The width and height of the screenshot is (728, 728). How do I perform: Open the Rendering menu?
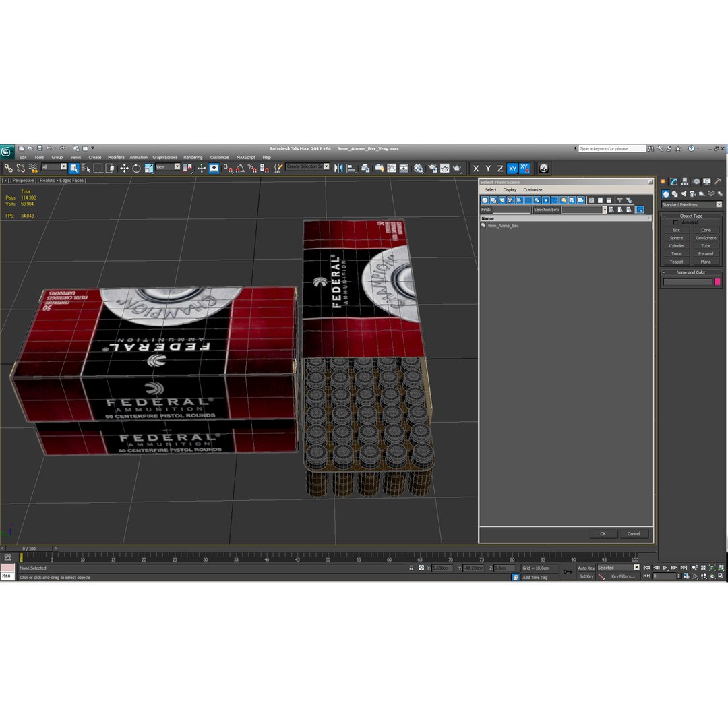193,157
